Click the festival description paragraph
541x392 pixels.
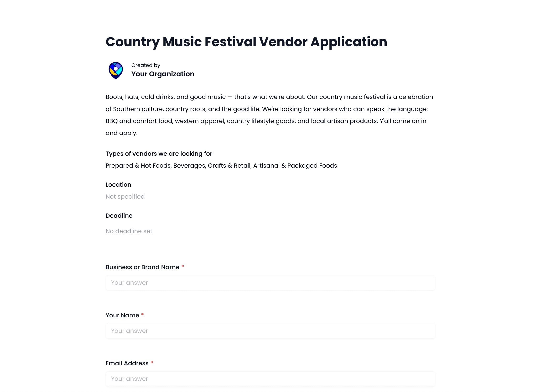(x=269, y=115)
